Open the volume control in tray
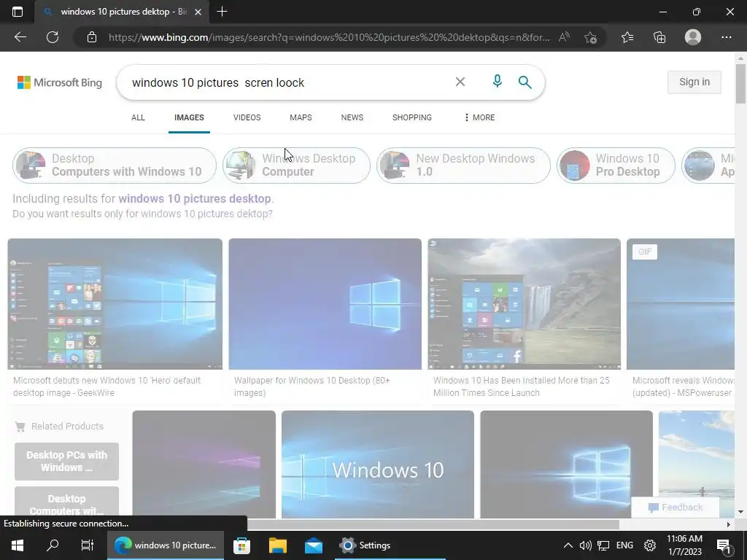The height and width of the screenshot is (560, 747). [586, 545]
